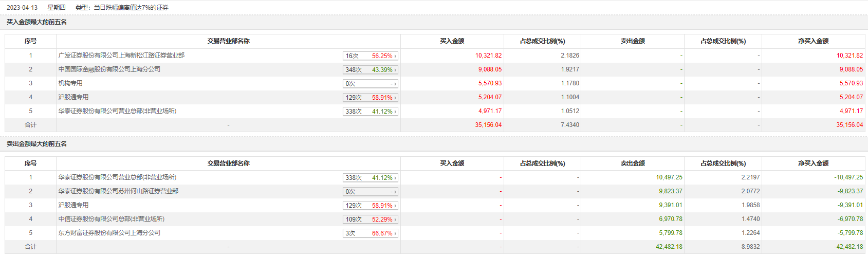Select 华泰证券苏州何山路证券营业部 link
The width and height of the screenshot is (868, 256).
pos(118,191)
